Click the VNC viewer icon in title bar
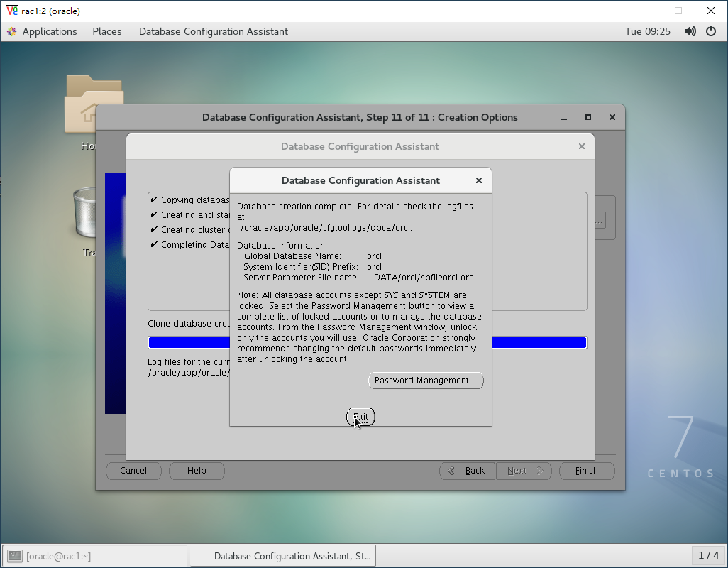 pos(11,11)
